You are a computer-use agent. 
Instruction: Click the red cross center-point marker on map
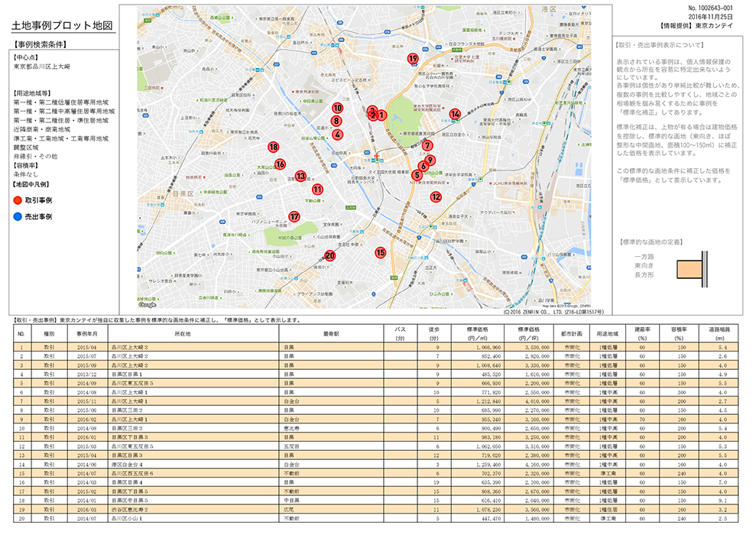[377, 157]
